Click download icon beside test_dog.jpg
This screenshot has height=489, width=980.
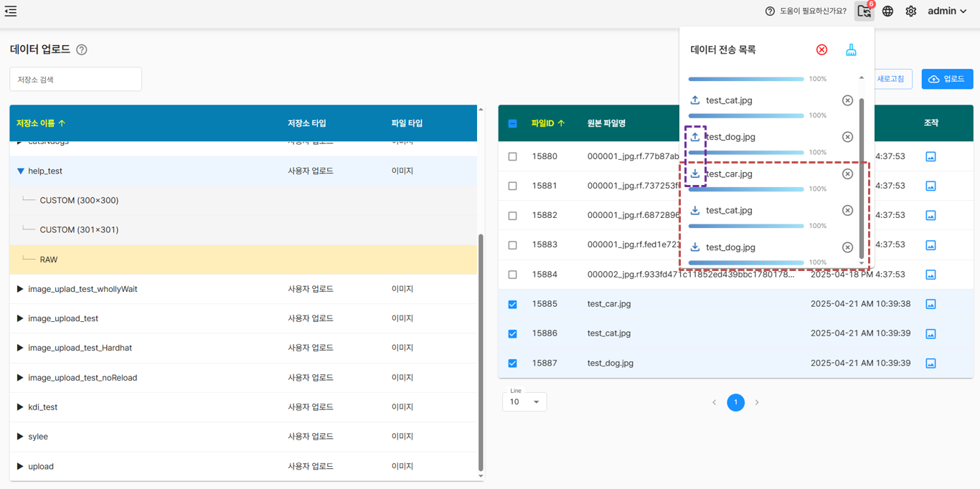[x=694, y=247]
